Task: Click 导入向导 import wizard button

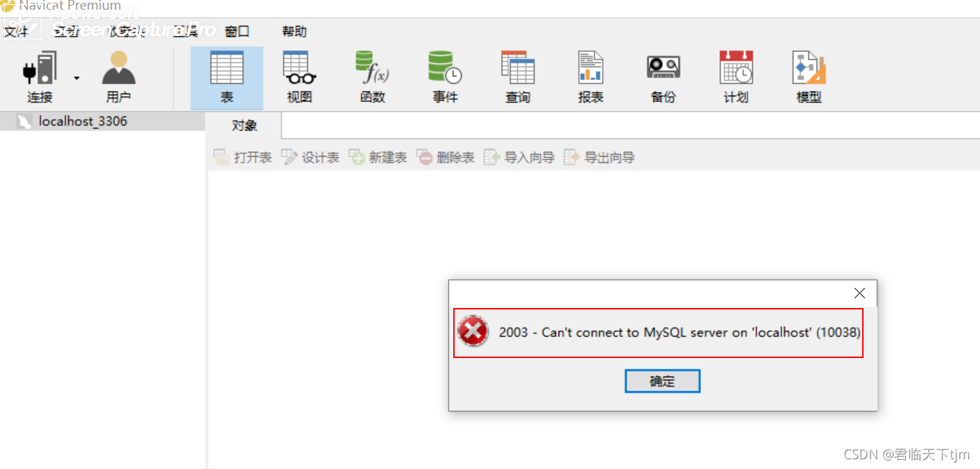Action: point(519,157)
